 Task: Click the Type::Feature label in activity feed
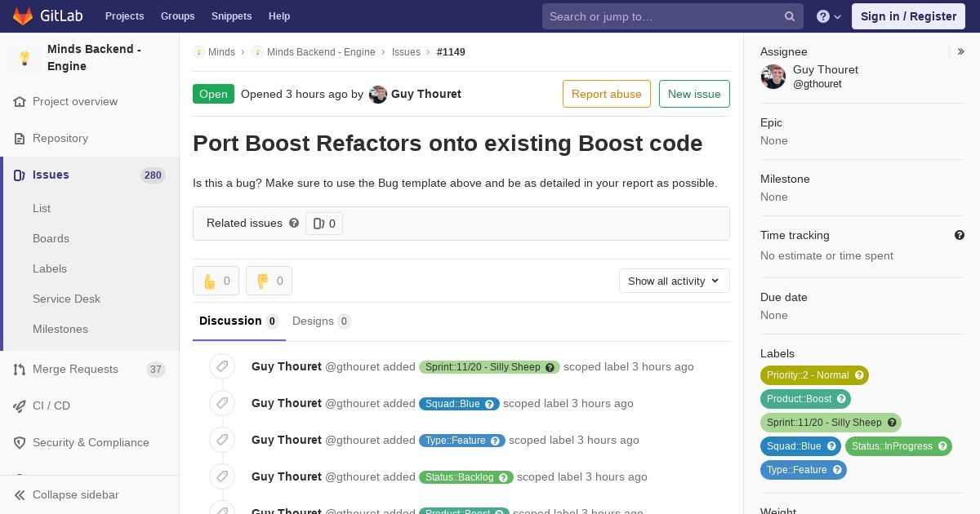(x=462, y=441)
